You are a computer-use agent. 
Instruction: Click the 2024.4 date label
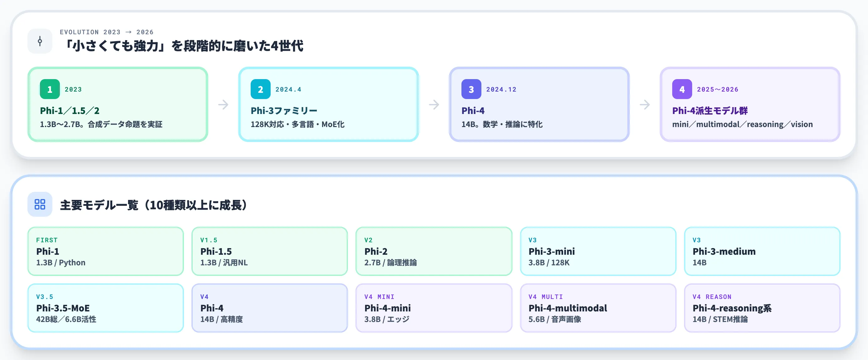288,89
